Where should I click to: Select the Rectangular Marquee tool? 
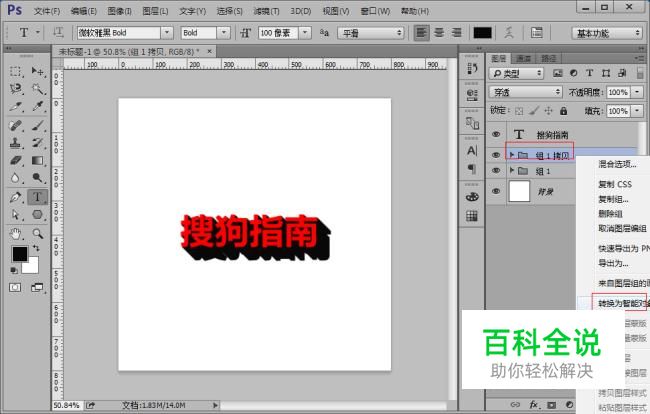[x=16, y=71]
